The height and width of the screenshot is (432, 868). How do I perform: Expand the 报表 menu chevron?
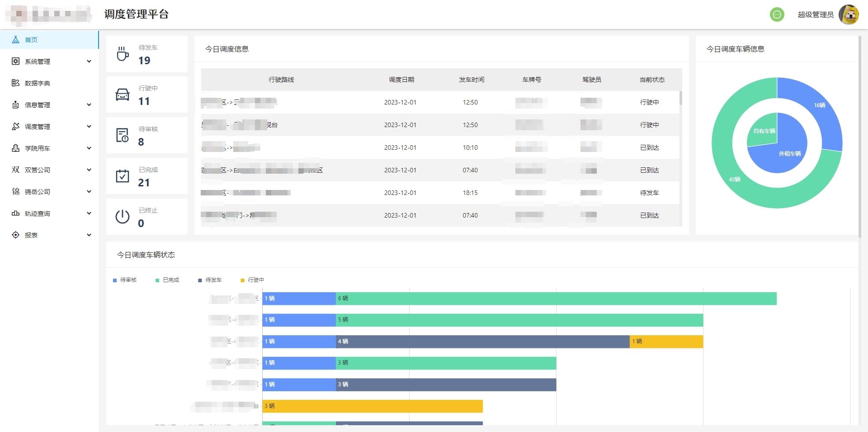click(89, 235)
